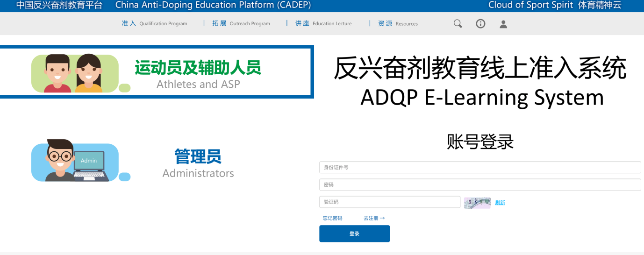Click 反兴奋剂教育线上准入系统 heading
The height and width of the screenshot is (255, 644).
tap(480, 68)
